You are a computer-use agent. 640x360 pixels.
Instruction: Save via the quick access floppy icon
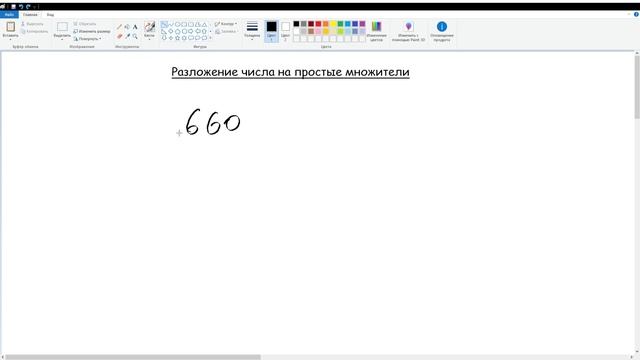13,7
